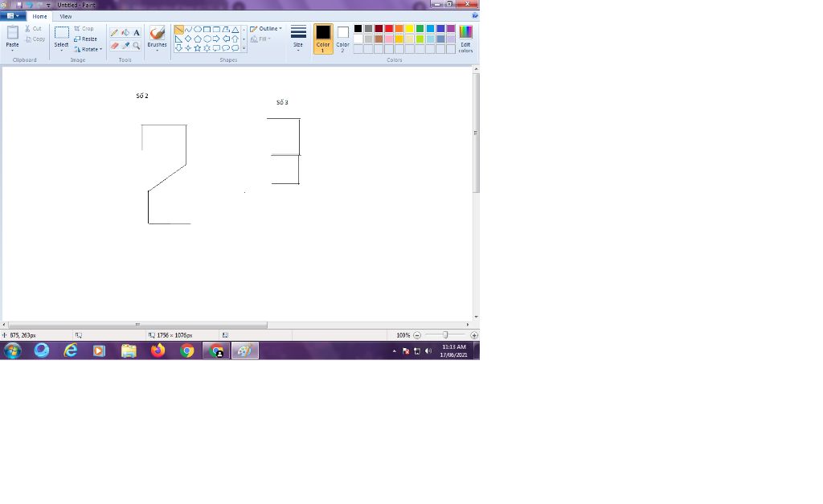Activate the Color picker eyedropper
Screen dimensions: 823x504
pos(125,46)
